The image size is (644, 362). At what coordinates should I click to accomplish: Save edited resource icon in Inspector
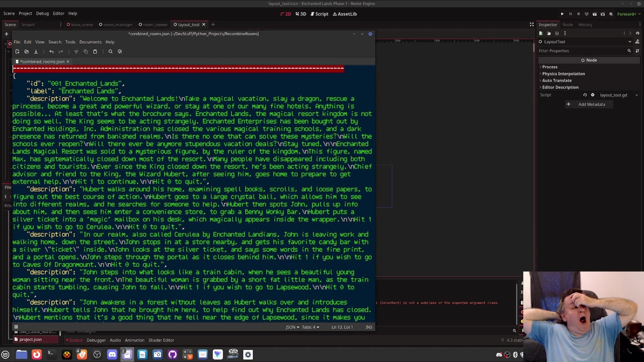click(x=557, y=33)
